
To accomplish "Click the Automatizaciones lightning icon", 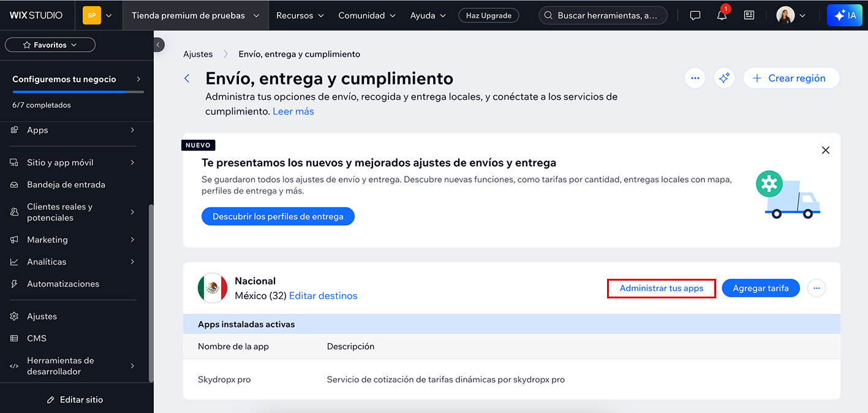I will pyautogui.click(x=15, y=284).
